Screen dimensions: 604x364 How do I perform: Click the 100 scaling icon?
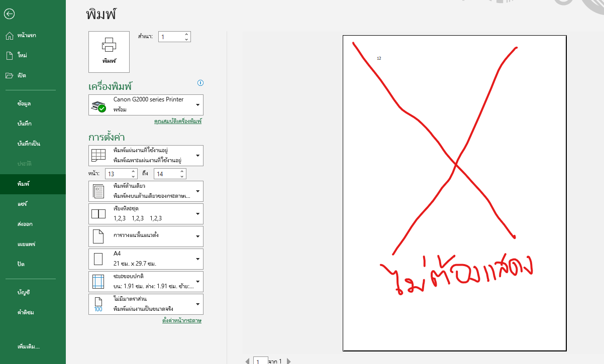coord(98,304)
